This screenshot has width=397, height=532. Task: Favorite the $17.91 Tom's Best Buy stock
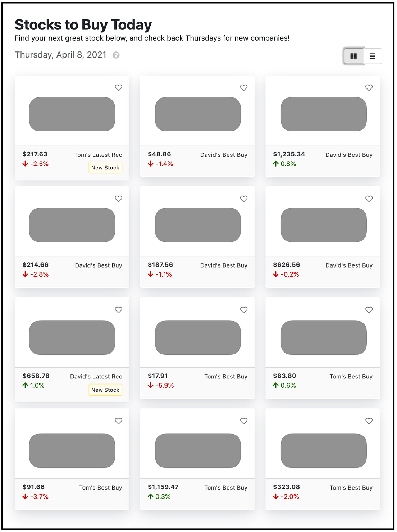point(243,310)
